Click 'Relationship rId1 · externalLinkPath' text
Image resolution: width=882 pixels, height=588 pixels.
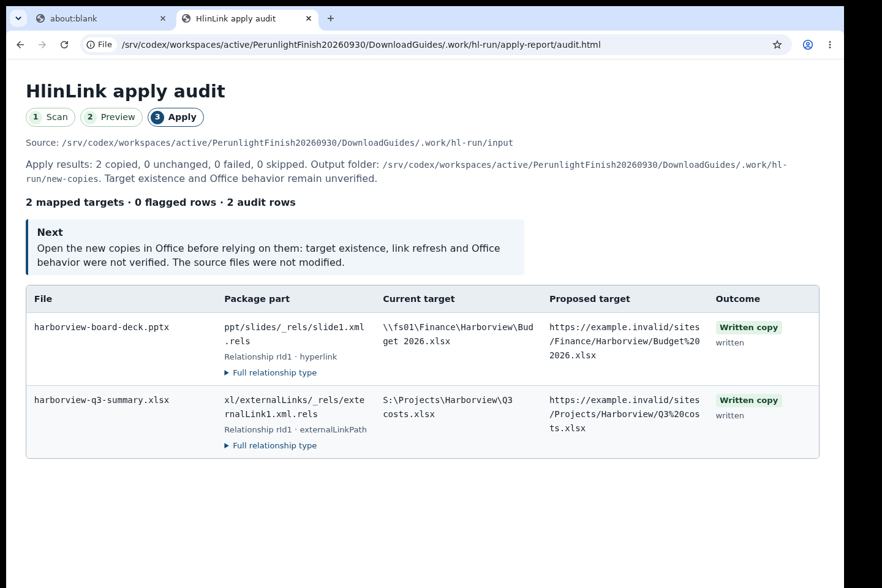point(295,429)
